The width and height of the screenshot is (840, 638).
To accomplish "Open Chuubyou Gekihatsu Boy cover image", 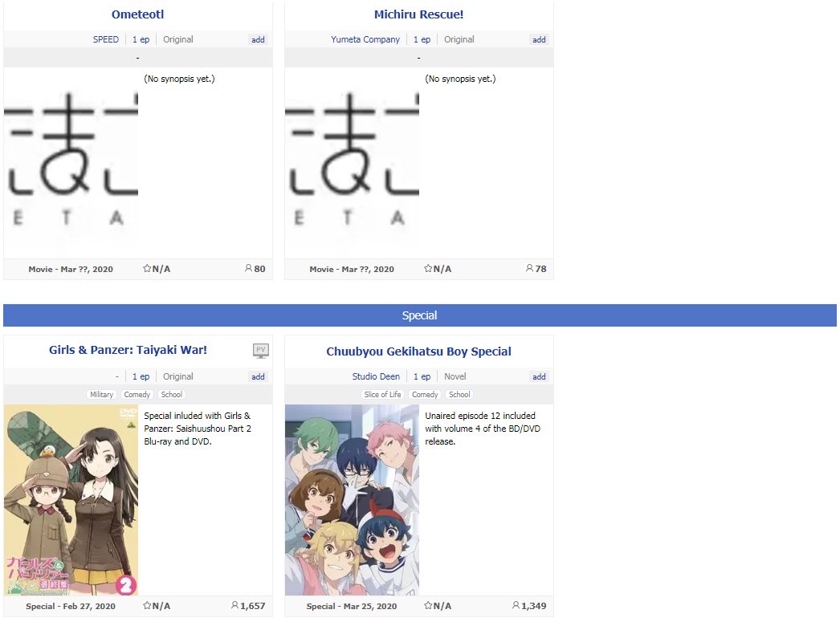I will pyautogui.click(x=352, y=500).
